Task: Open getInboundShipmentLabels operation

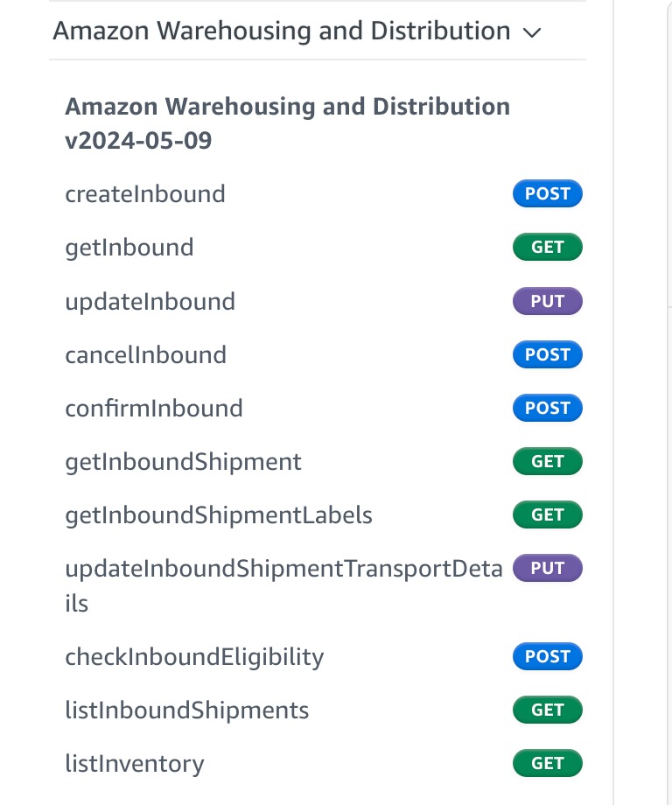Action: [x=219, y=515]
